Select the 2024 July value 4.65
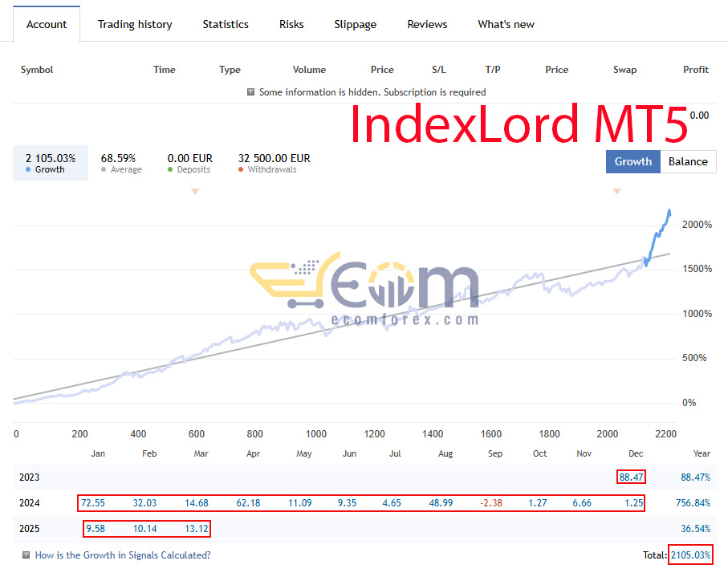 coord(392,502)
